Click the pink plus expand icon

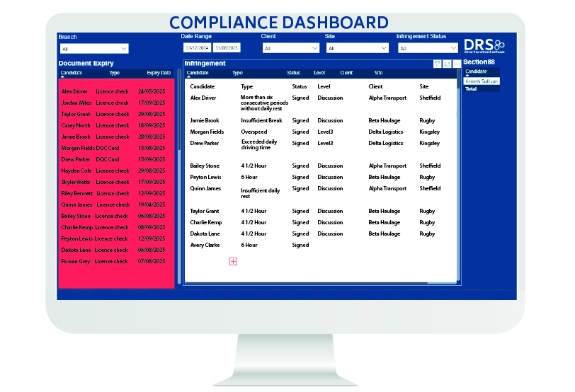tap(233, 261)
